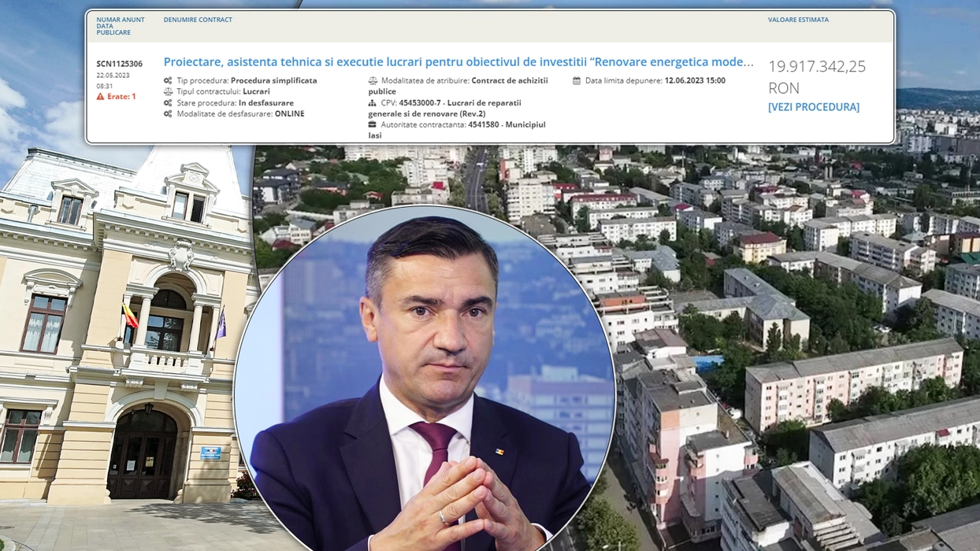Click the gear icon next to Modalitate de desfasurare
The width and height of the screenshot is (980, 551).
[168, 114]
